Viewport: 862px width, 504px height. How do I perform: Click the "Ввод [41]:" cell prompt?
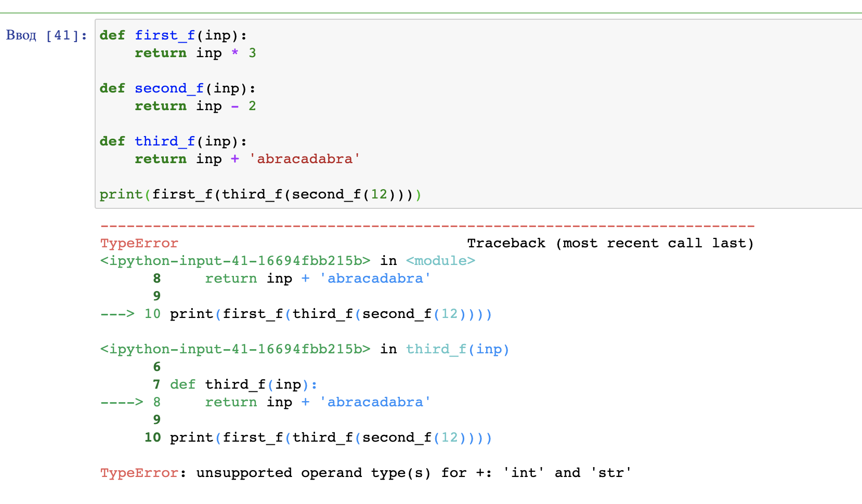tap(46, 35)
